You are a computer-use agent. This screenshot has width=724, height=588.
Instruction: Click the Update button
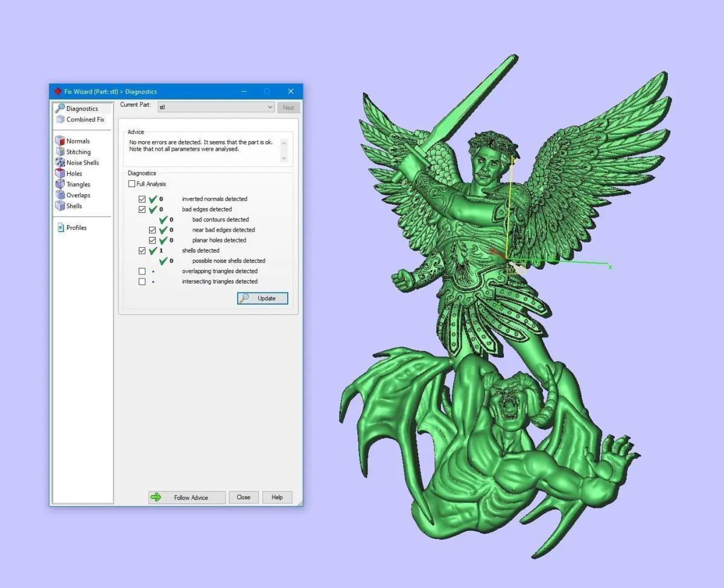262,298
